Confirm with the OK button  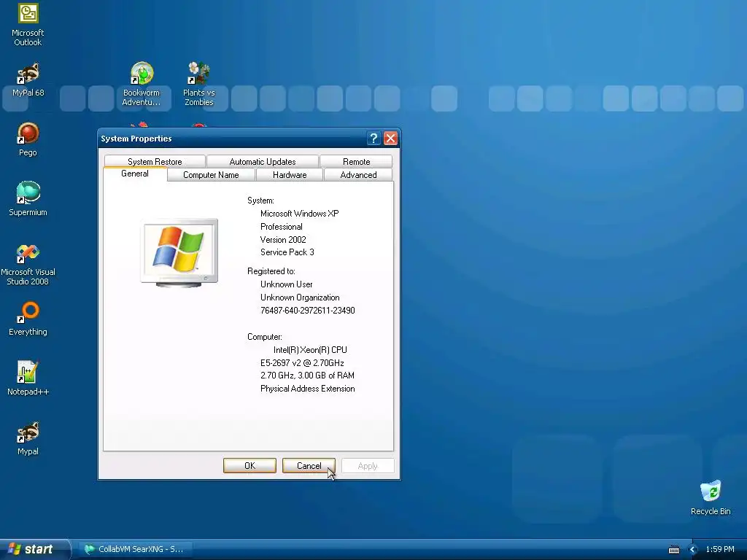coord(249,466)
